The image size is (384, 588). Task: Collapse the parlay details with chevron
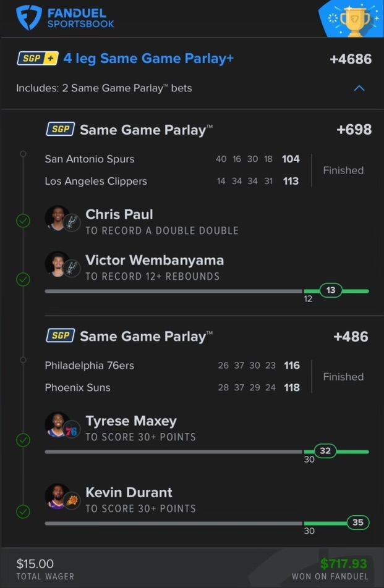pos(359,88)
